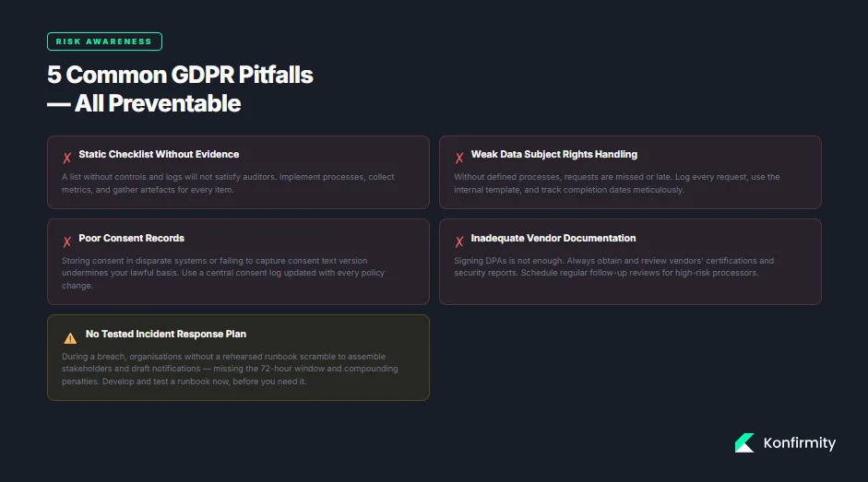Click the line 'undermines your lawful basis'
The height and width of the screenshot is (482, 868).
(223, 273)
